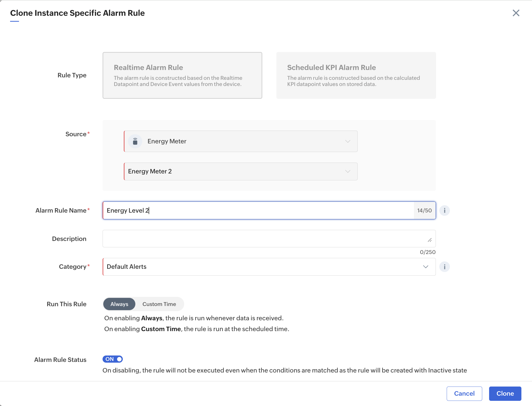Select Scheduled KPI Alarm Rule card
The width and height of the screenshot is (532, 406).
click(x=356, y=75)
